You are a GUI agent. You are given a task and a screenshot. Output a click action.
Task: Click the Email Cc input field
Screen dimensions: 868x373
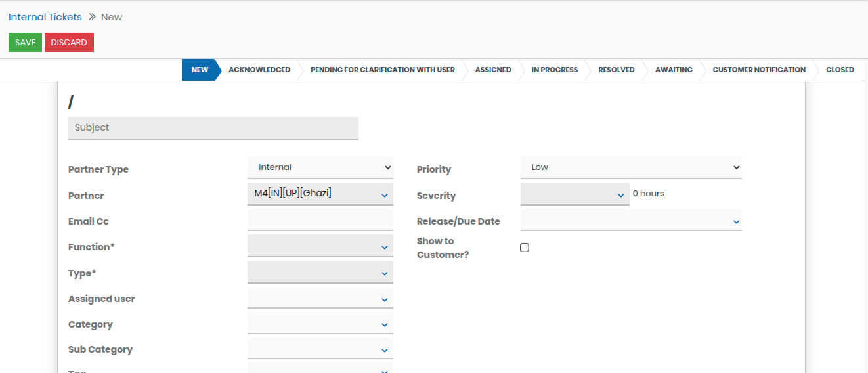pos(320,221)
